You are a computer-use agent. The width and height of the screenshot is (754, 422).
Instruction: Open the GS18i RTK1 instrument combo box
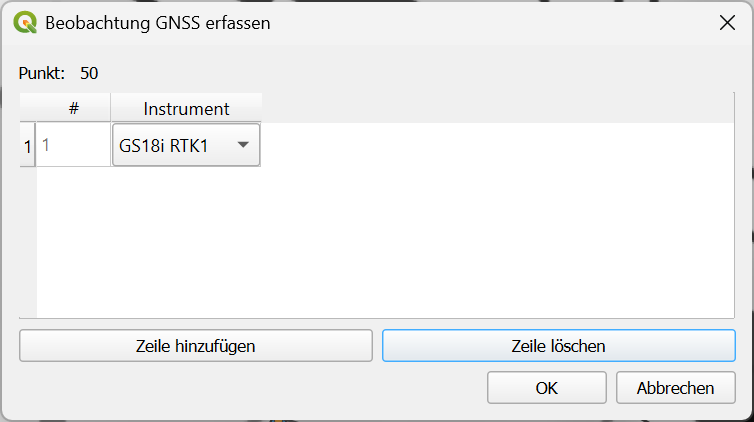[186, 145]
